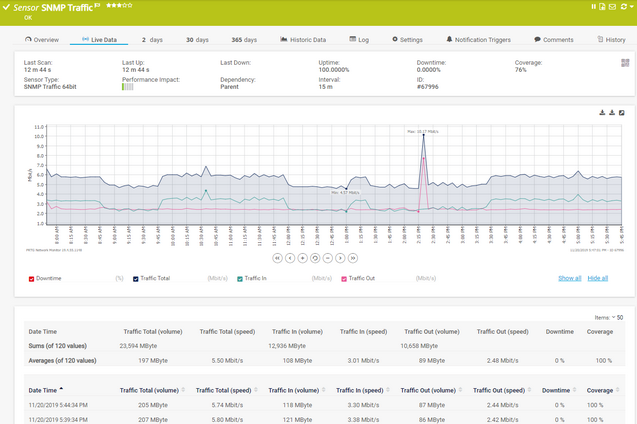
Task: Open the Overview tab
Action: tap(42, 40)
